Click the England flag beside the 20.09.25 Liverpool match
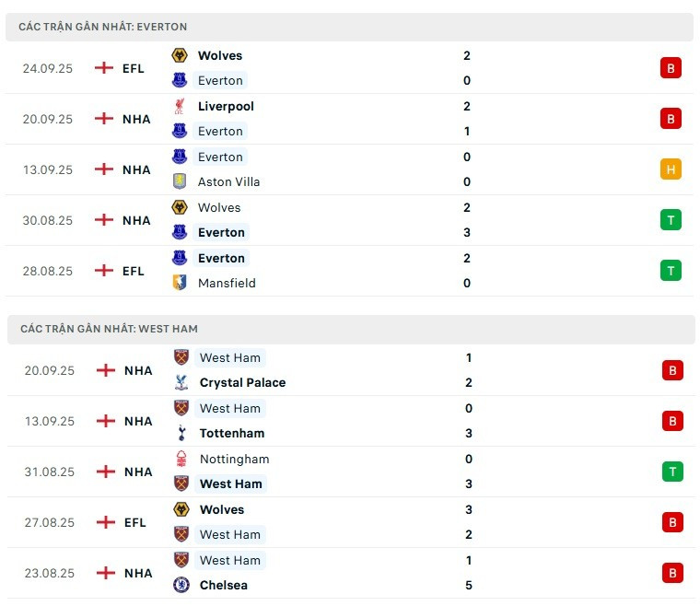The width and height of the screenshot is (700, 606). click(x=104, y=119)
